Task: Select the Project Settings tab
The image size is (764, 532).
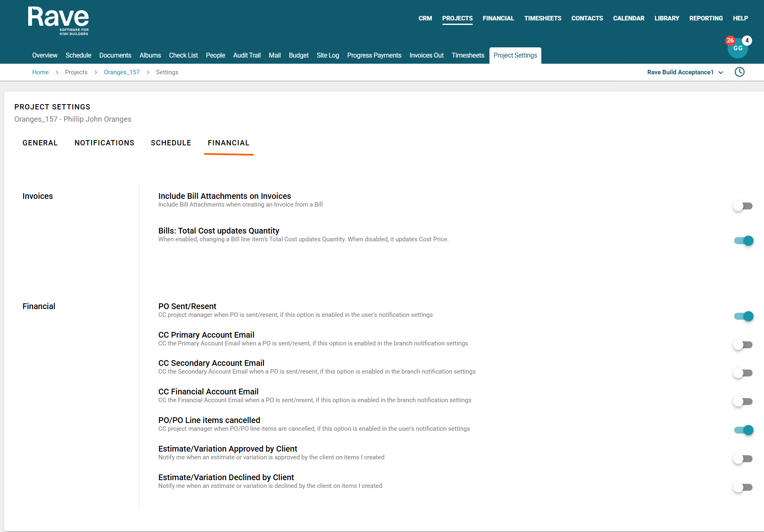Action: [515, 56]
